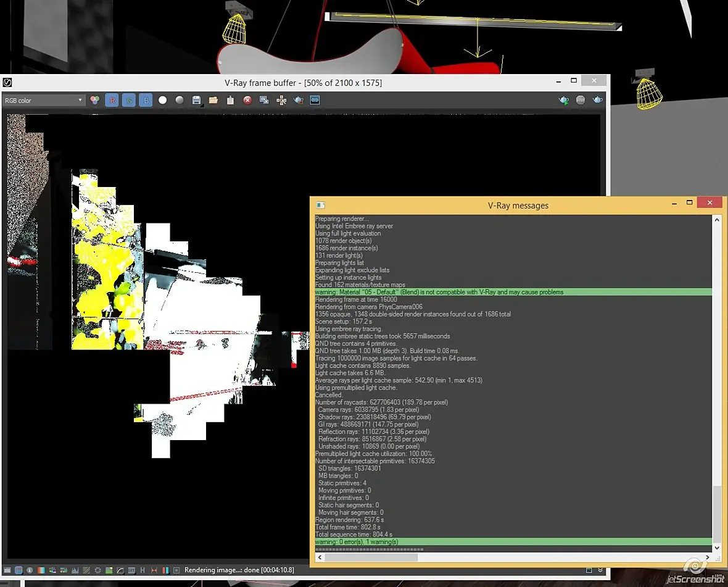This screenshot has height=587, width=728.
Task: Click the small square icon at frame buffer bottom right
Action: [589, 570]
